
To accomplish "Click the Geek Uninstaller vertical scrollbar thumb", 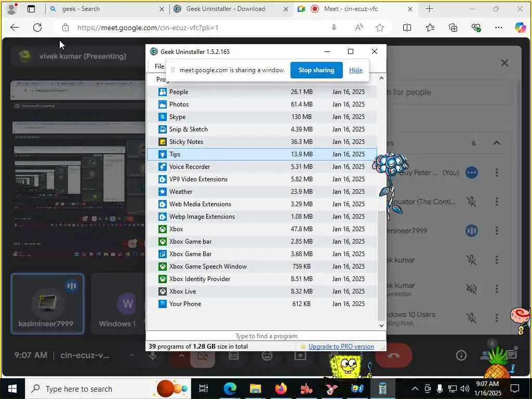I will click(x=381, y=264).
